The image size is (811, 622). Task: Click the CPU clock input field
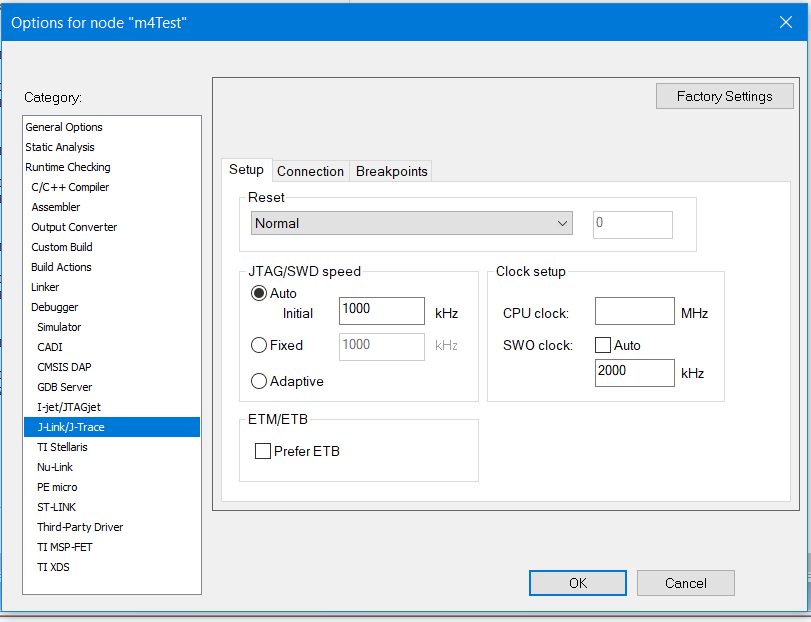[x=634, y=312]
